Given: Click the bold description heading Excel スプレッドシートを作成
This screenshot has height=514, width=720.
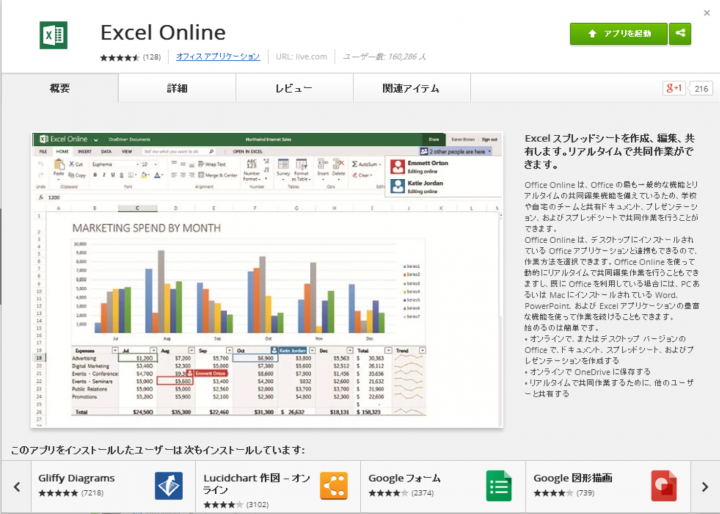Looking at the screenshot, I should point(610,151).
